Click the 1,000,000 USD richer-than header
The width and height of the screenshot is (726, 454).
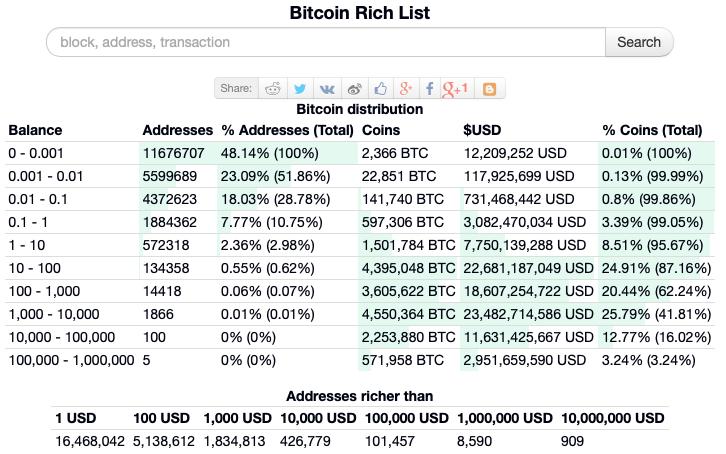(504, 418)
